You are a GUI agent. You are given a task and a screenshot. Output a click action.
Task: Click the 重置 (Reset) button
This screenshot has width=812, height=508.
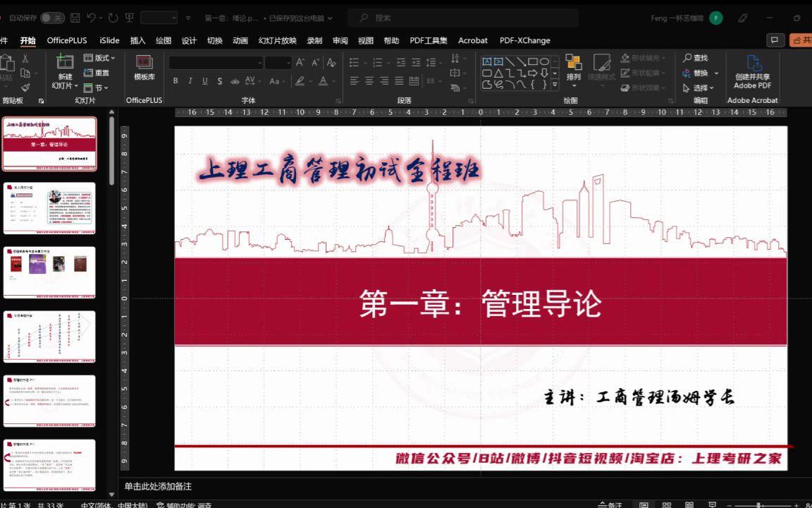coord(99,72)
